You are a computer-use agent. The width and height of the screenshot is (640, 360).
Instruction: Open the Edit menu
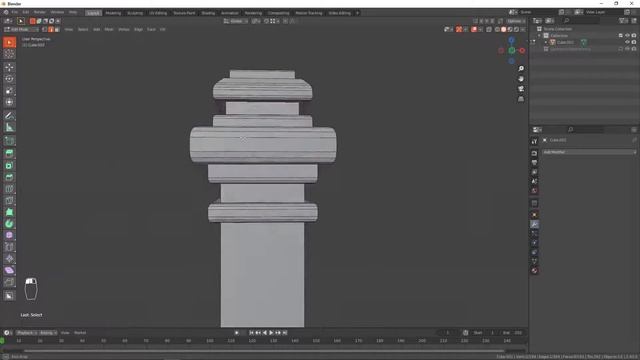tap(26, 13)
